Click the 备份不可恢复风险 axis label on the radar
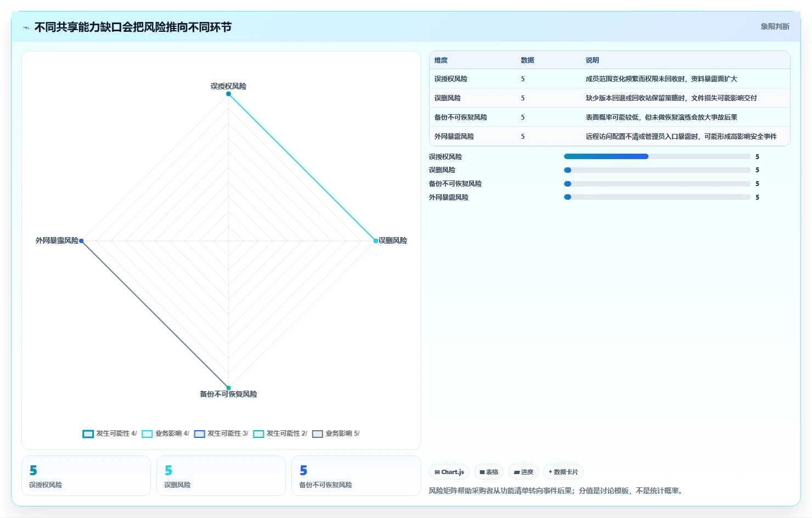Viewport: 812px width, 518px height. [228, 394]
